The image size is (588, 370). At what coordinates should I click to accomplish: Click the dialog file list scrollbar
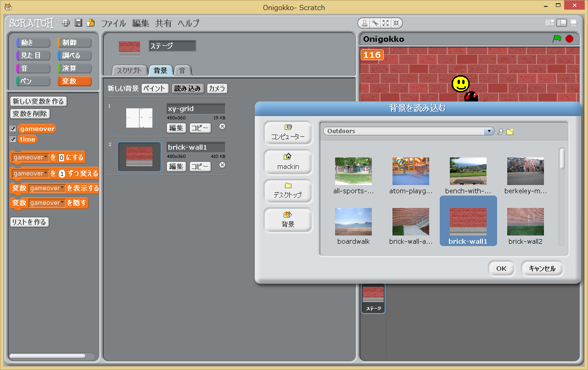(x=562, y=158)
